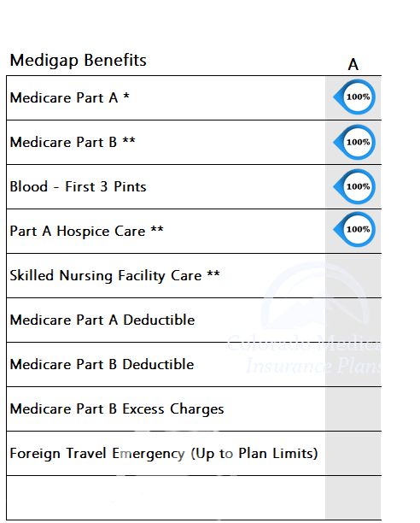This screenshot has height=523, width=420.
Task: Select the 100% badge for Blood First 3 Pints
Action: point(354,186)
